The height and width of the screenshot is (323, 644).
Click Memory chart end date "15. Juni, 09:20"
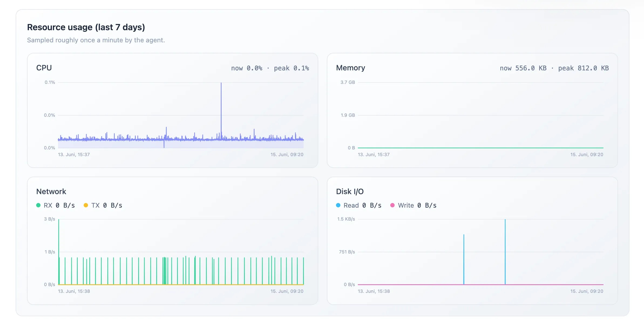[587, 154]
